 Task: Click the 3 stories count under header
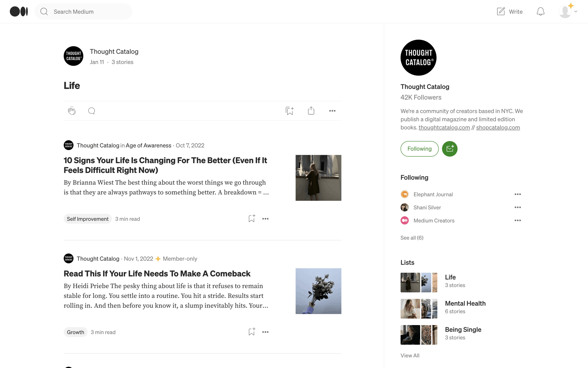pos(122,62)
